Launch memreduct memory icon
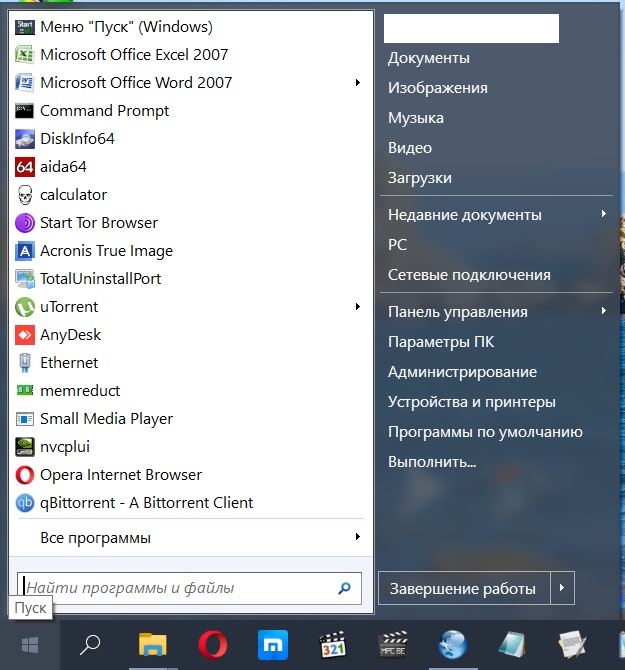 25,391
